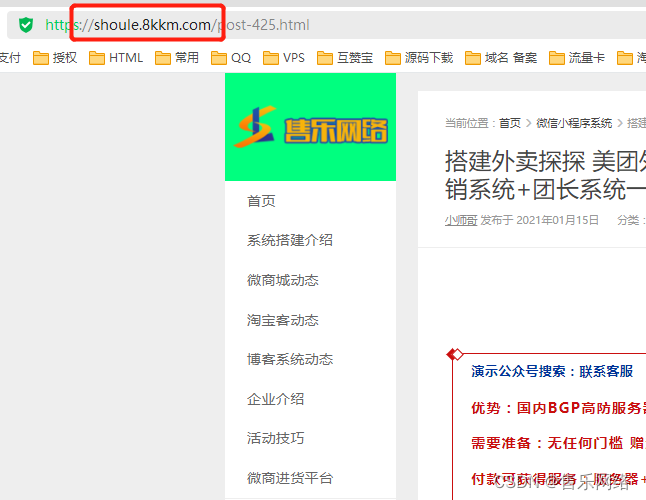Click the shoule.8kkm.com address bar URL
This screenshot has height=500, width=646.
coord(177,25)
